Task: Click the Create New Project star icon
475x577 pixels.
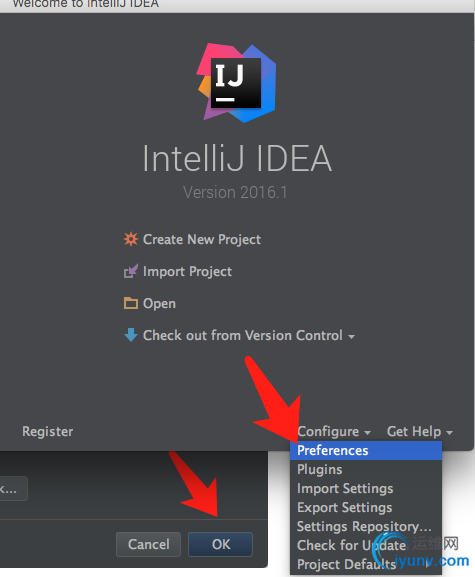Action: coord(131,239)
